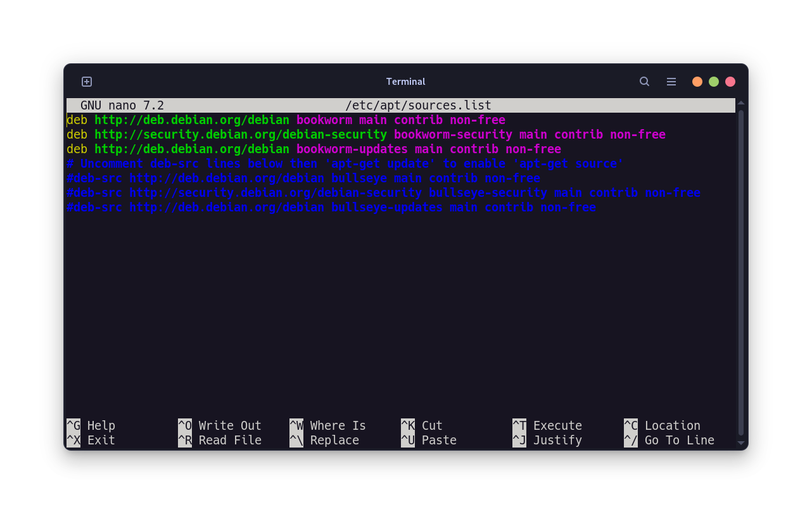Click the deb.debian.org URL text
This screenshot has height=514, width=812.
191,120
